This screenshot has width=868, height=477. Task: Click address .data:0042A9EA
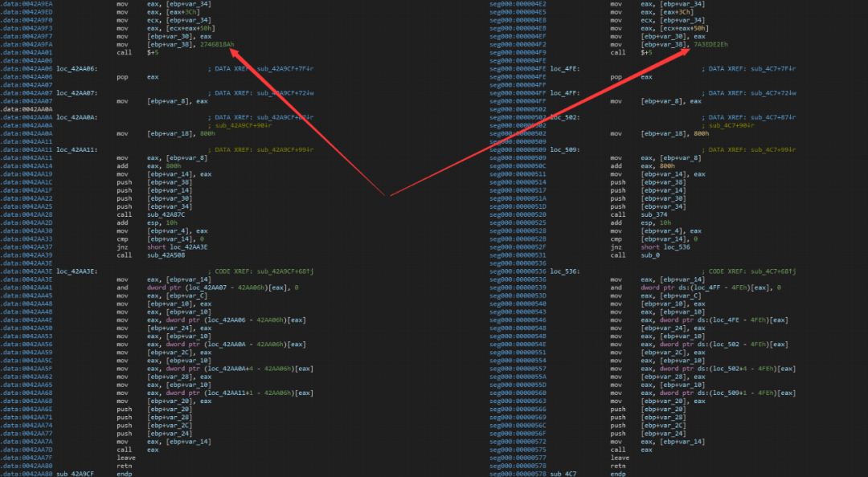(x=27, y=4)
